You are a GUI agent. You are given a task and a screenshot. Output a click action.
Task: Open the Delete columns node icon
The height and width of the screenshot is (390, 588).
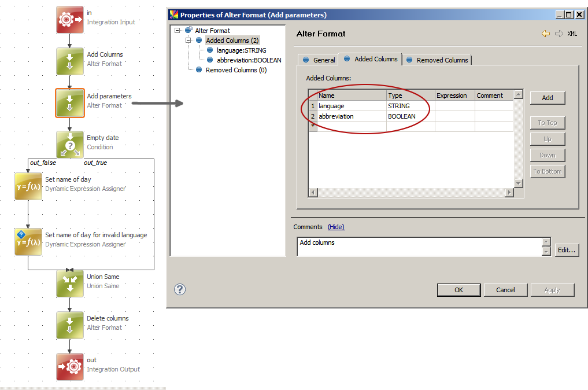point(69,325)
